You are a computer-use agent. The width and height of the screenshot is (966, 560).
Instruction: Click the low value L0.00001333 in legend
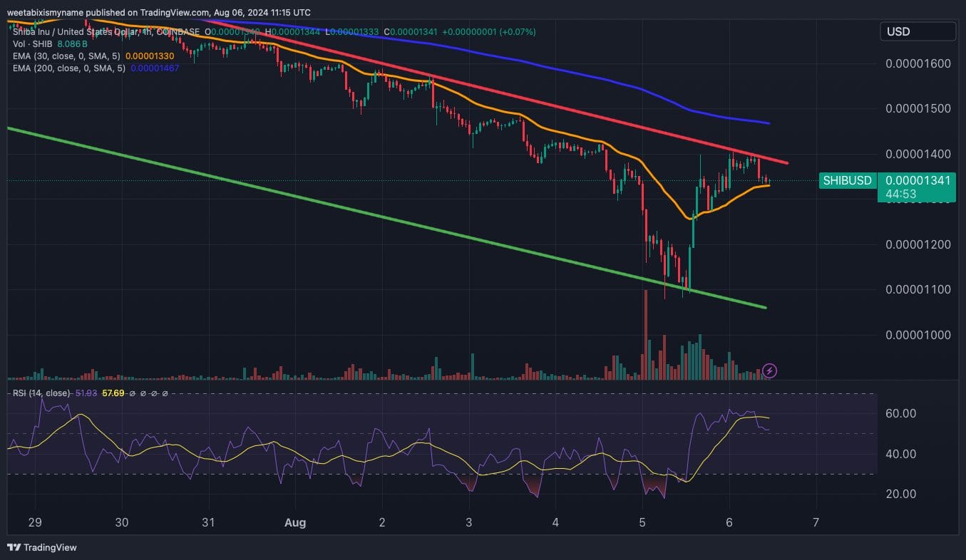(x=352, y=32)
